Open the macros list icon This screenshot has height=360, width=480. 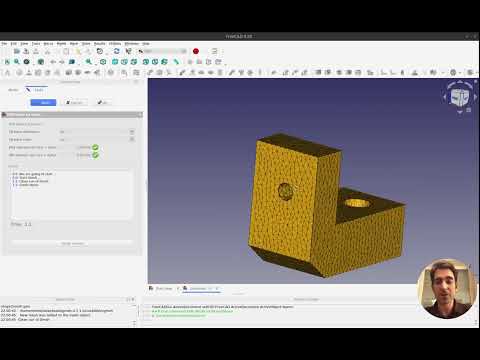point(214,51)
